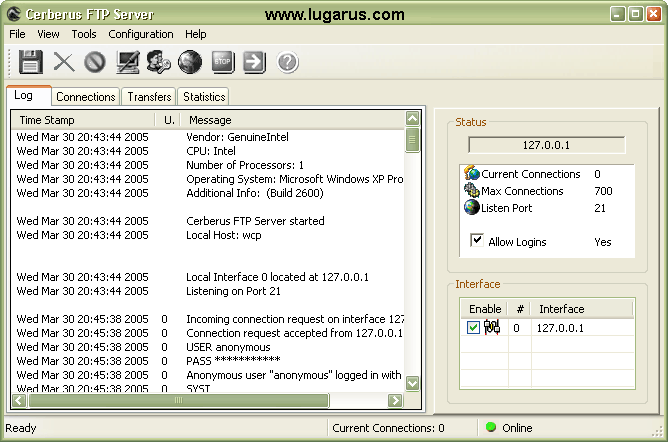The height and width of the screenshot is (442, 668).
Task: Uncheck Enable for interface 127.0.0.1
Action: pos(473,327)
